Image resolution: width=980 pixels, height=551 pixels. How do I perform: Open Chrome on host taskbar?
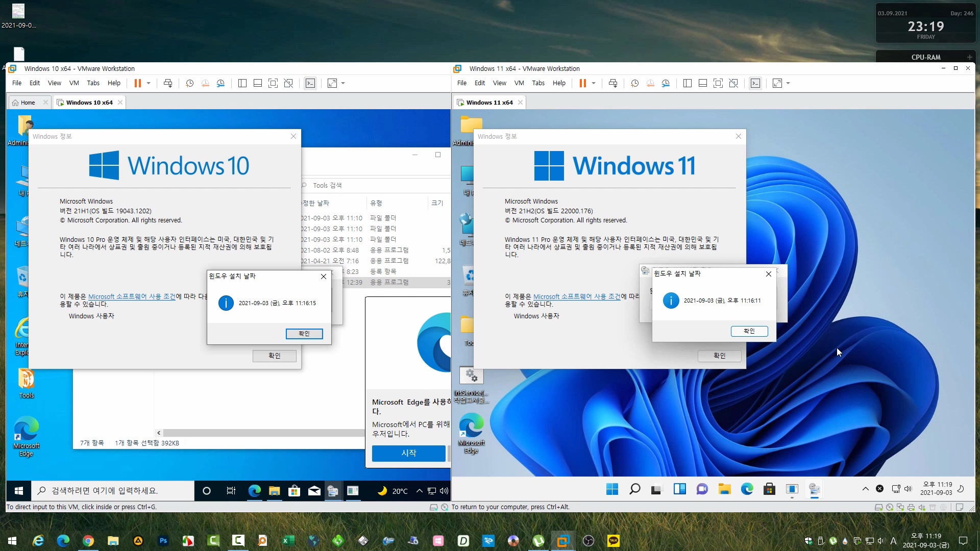pyautogui.click(x=88, y=541)
